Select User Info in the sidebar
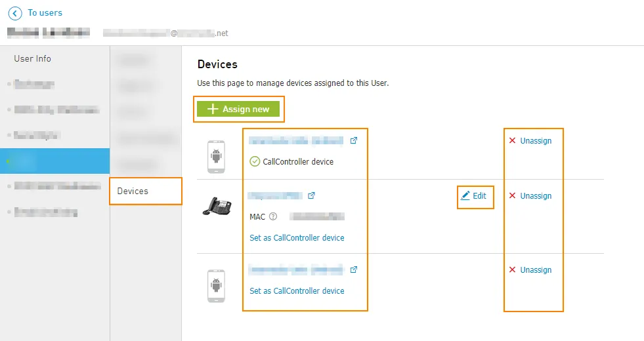The image size is (644, 341). [32, 58]
